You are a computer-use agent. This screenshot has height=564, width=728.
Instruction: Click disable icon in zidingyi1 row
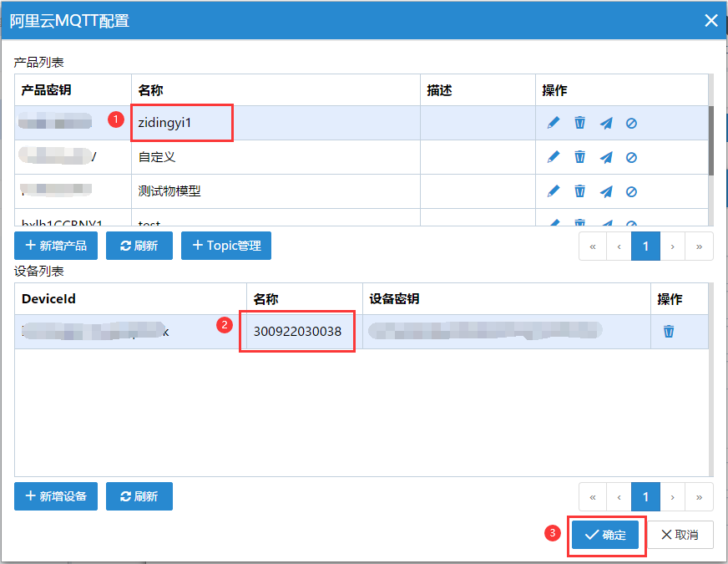click(632, 123)
